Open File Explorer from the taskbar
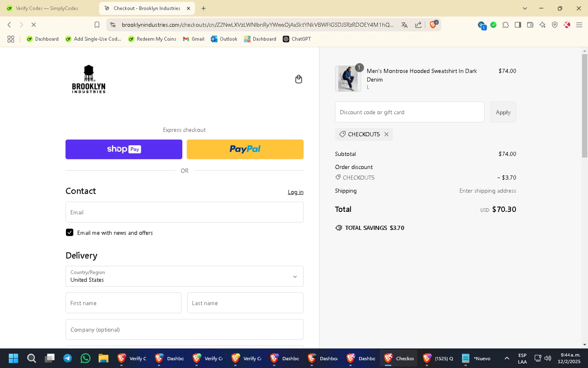The width and height of the screenshot is (588, 368). 103,358
